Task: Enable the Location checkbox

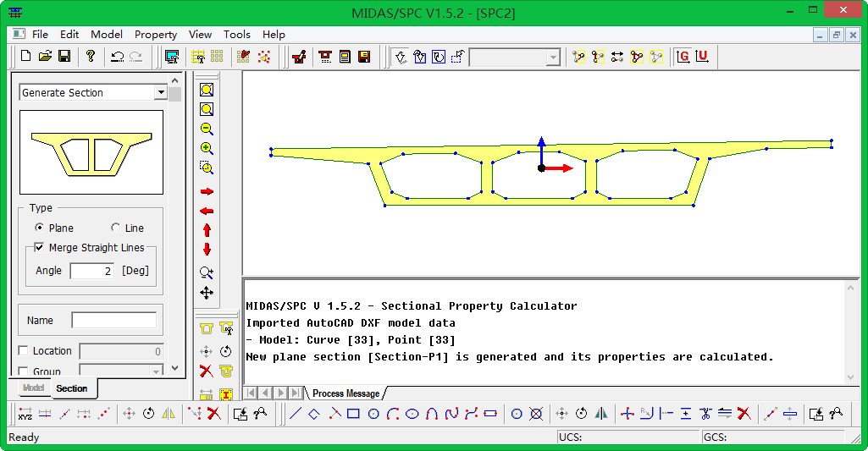Action: pyautogui.click(x=23, y=350)
